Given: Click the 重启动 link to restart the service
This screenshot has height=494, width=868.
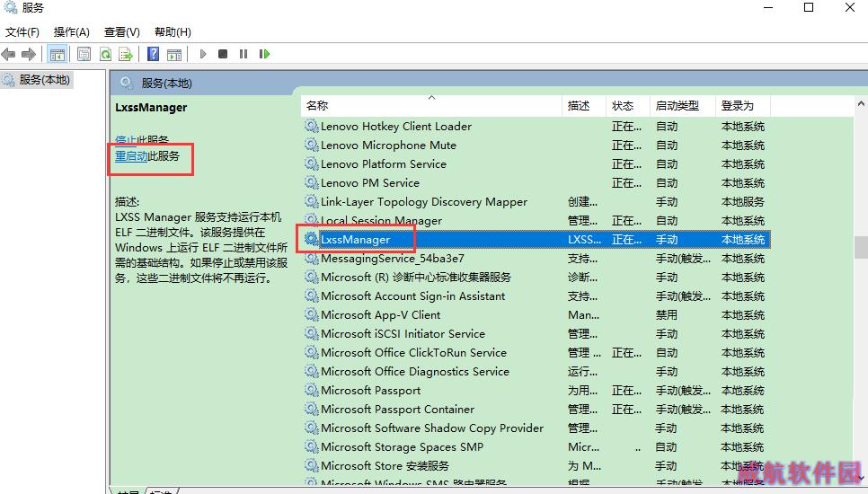Looking at the screenshot, I should [x=131, y=156].
